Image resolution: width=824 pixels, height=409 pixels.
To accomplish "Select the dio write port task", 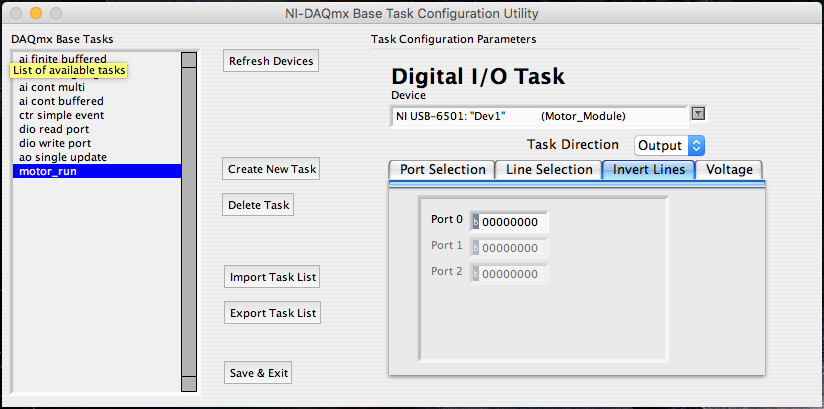I will pyautogui.click(x=97, y=143).
